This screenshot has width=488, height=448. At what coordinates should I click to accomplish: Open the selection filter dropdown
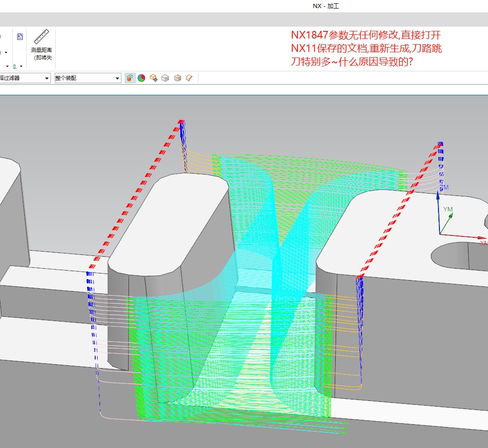(24, 78)
